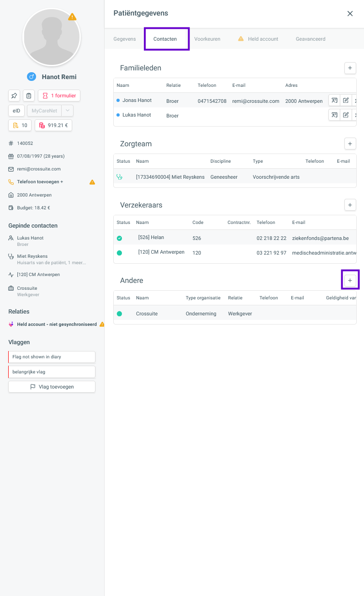The width and height of the screenshot is (364, 596).
Task: Open the Voorkeuren tab
Action: tap(207, 39)
